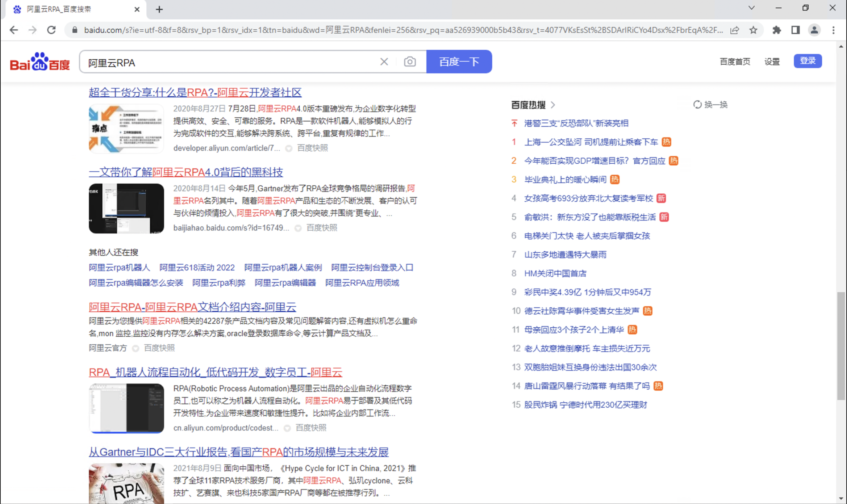The image size is (847, 504).
Task: Open hot search 德云社陈霄华事件
Action: [582, 311]
